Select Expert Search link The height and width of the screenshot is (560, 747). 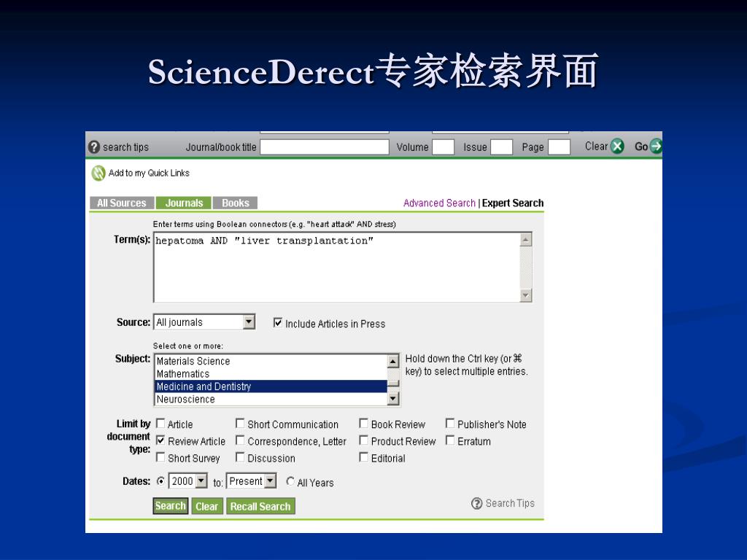click(x=513, y=203)
